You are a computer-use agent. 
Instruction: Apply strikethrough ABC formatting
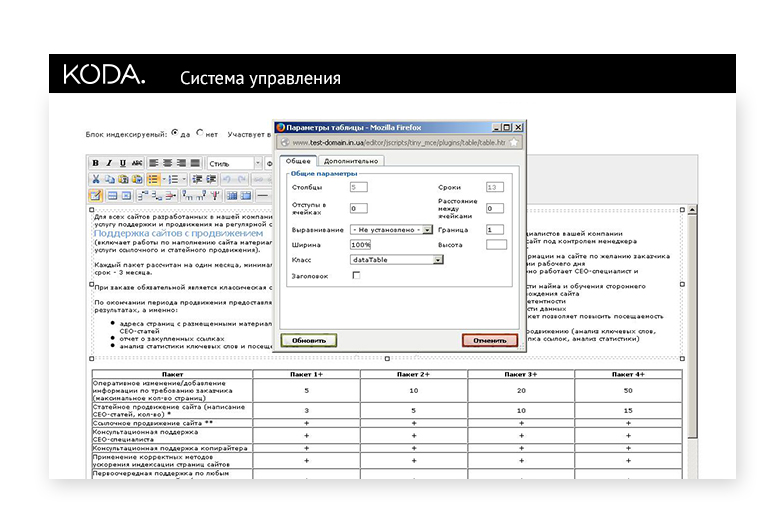click(137, 163)
